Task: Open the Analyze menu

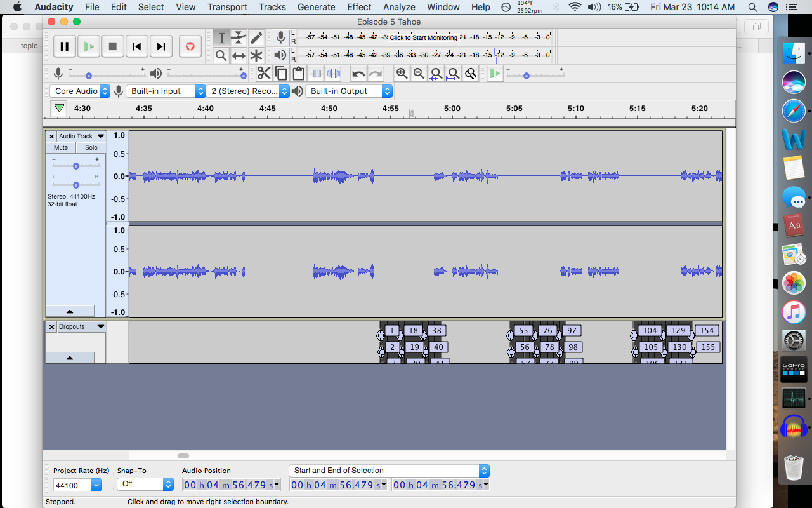Action: click(398, 7)
